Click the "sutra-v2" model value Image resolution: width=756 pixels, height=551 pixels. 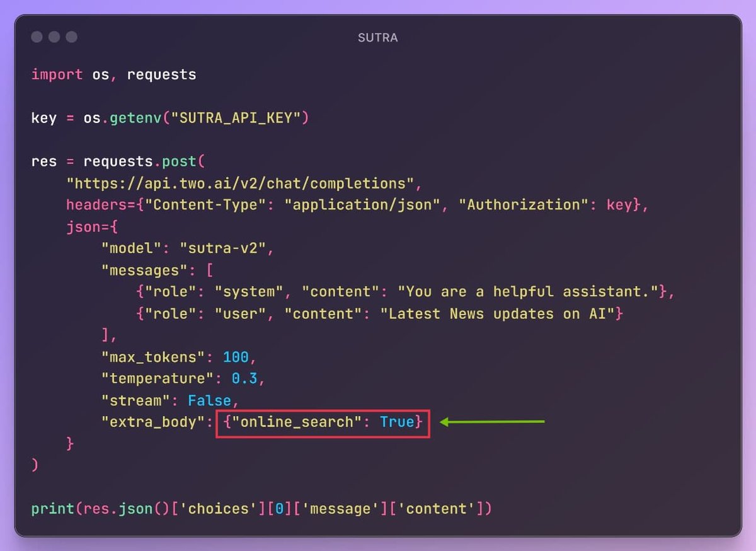(222, 248)
